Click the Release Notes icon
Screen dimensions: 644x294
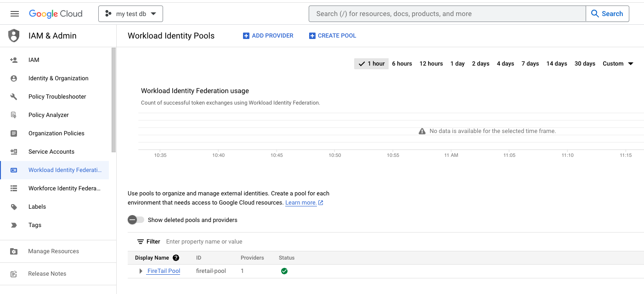[x=14, y=274]
